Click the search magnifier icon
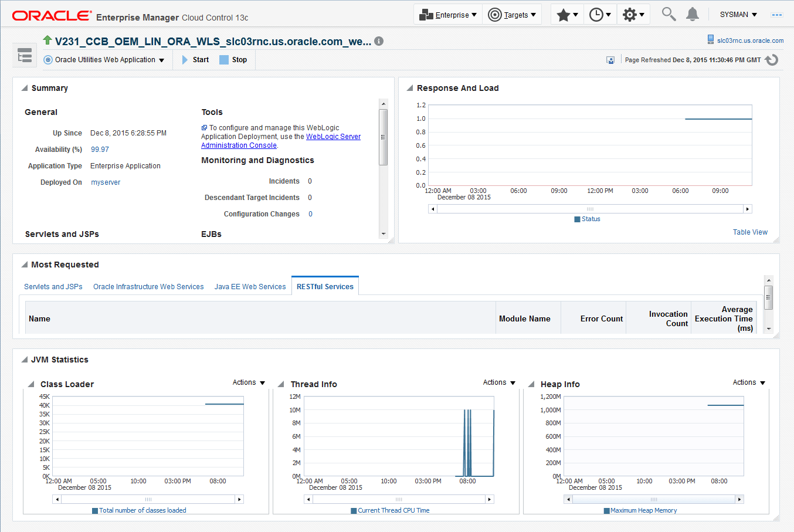 click(x=669, y=13)
